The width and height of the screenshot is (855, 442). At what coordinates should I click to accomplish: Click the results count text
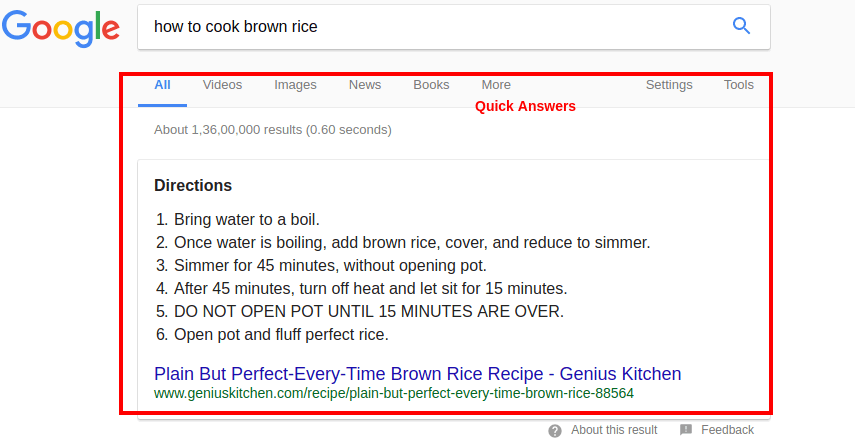click(x=272, y=130)
